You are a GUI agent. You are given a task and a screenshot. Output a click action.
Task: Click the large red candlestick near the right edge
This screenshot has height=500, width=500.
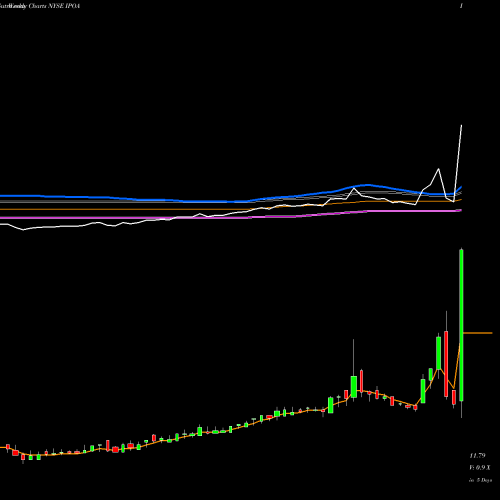446,363
